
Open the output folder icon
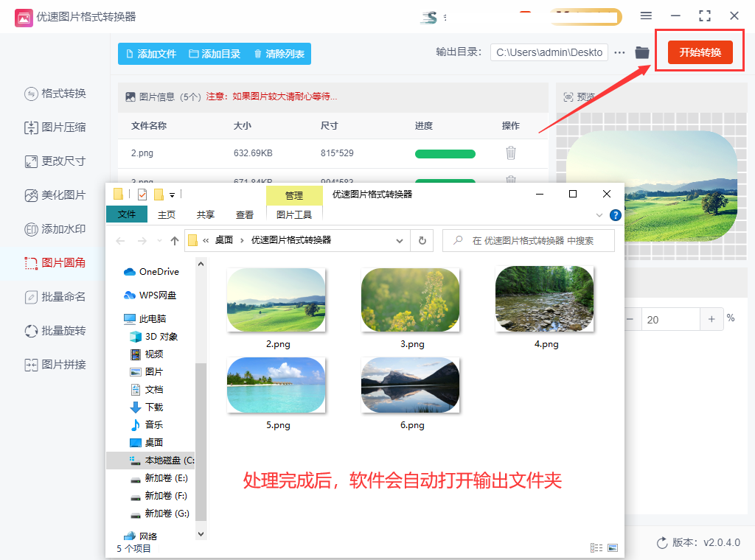pos(642,52)
